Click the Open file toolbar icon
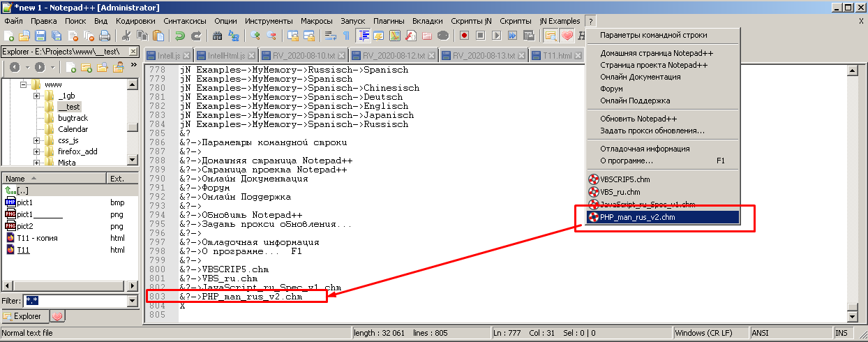Image resolution: width=868 pixels, height=342 pixels. point(24,35)
